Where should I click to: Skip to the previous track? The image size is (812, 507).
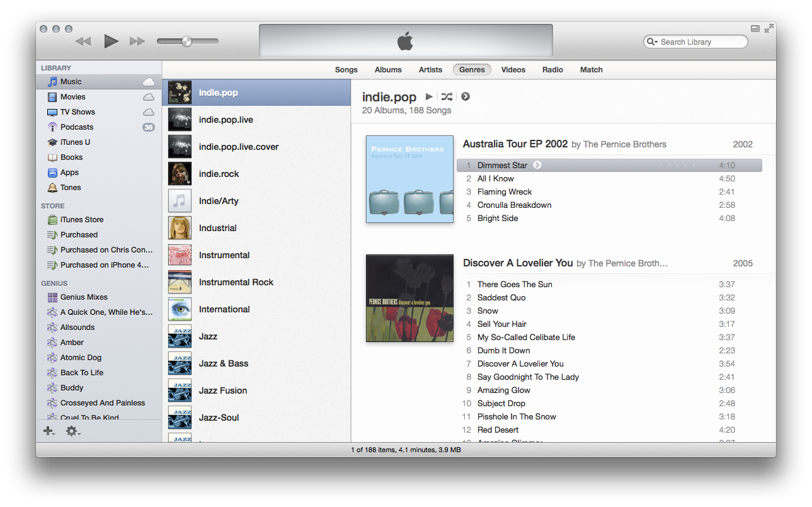83,42
